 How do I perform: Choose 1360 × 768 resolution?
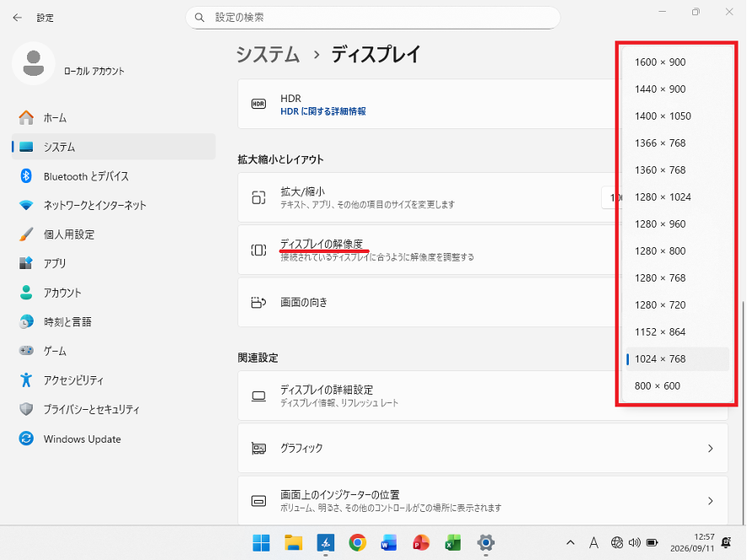(x=677, y=170)
